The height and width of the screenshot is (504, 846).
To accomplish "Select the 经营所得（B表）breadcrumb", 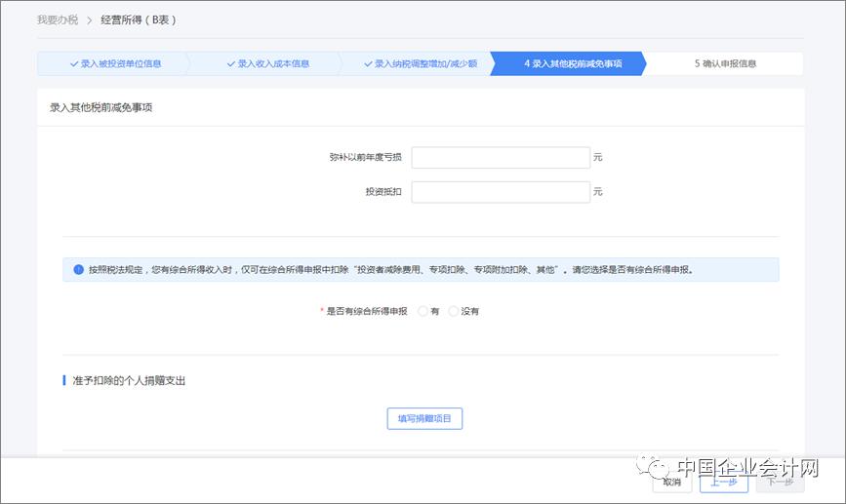I will click(x=139, y=19).
